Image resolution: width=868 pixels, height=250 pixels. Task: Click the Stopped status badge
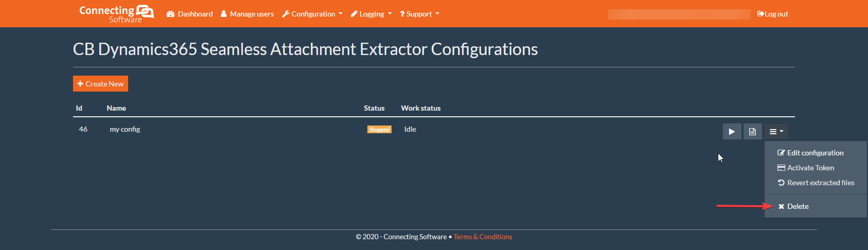(379, 130)
